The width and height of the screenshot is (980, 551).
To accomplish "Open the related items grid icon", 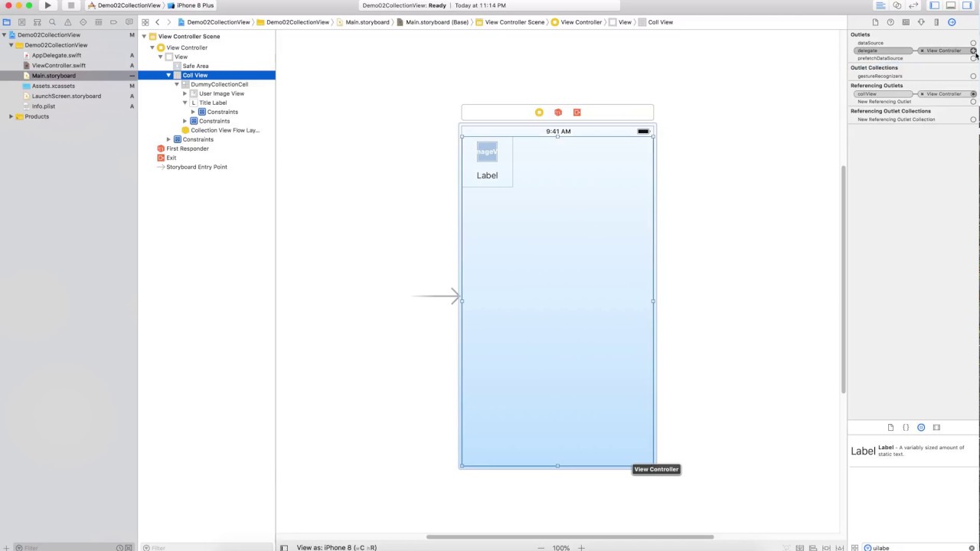I will [145, 22].
